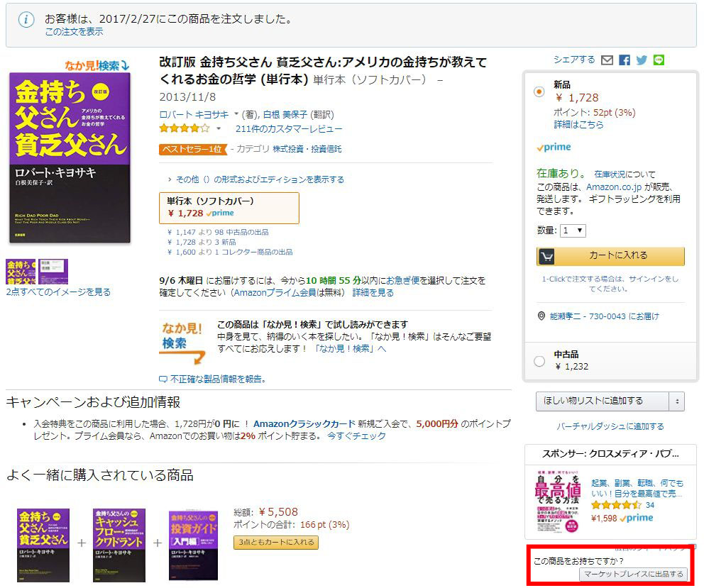Open「なか見！検索」へ link
This screenshot has width=704, height=588.
[350, 349]
